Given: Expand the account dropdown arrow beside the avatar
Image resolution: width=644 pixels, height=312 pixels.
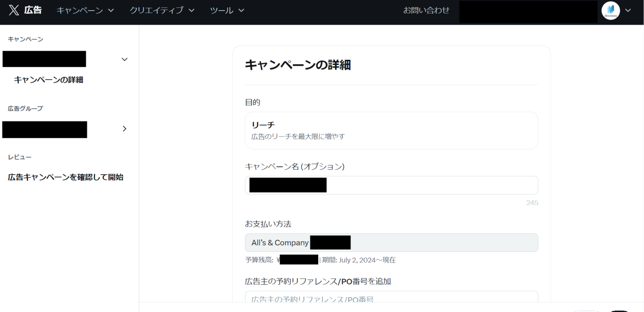Looking at the screenshot, I should pos(628,10).
